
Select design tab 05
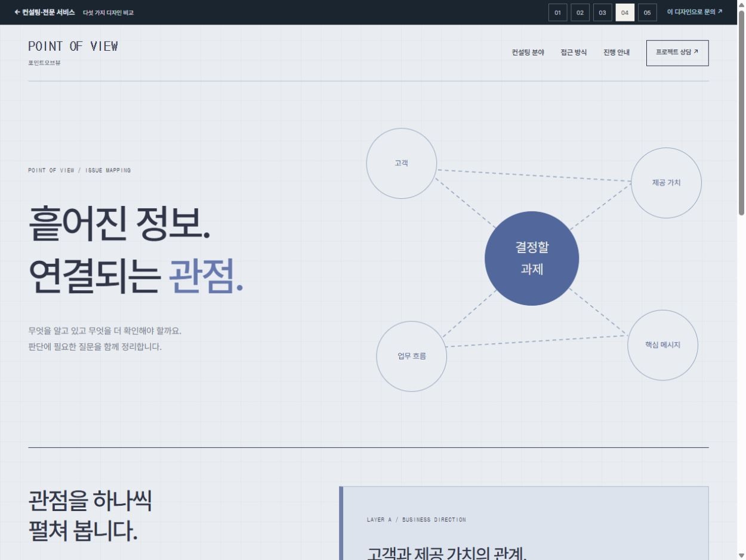647,13
